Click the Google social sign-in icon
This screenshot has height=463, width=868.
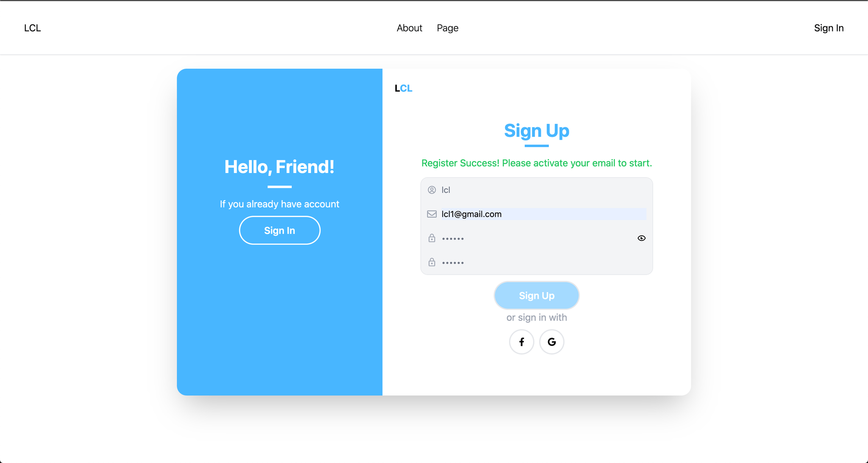[x=551, y=342]
